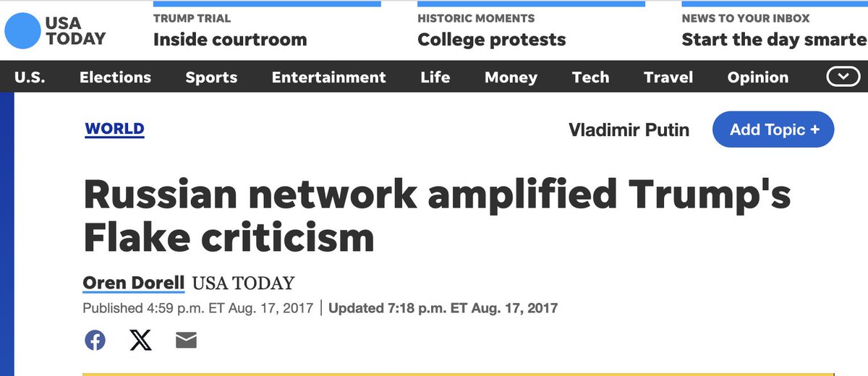
Task: Share article on Facebook
Action: tap(95, 340)
